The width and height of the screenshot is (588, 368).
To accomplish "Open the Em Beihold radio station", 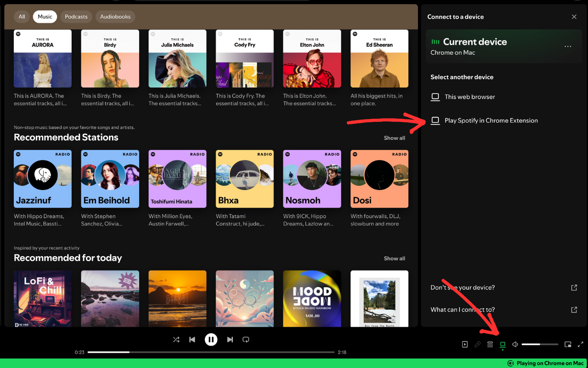I will click(x=110, y=179).
